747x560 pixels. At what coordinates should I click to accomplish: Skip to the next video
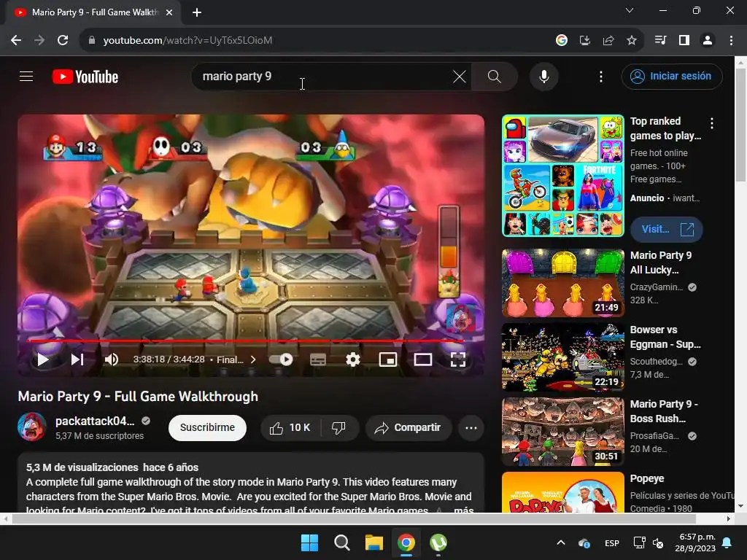pyautogui.click(x=77, y=359)
